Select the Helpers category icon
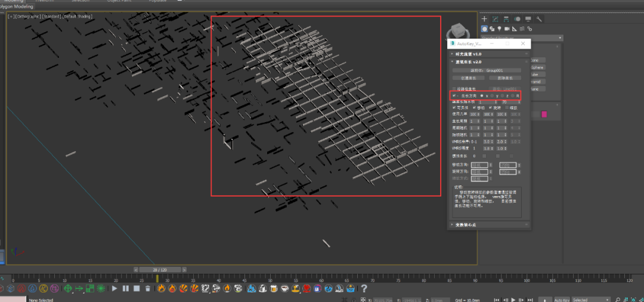The height and width of the screenshot is (302, 644). pyautogui.click(x=514, y=29)
